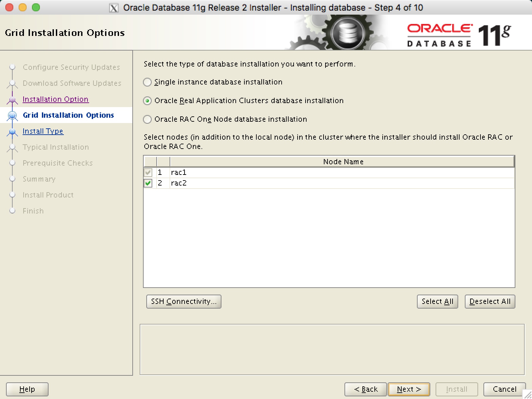Click the X icon in the title bar
Image resolution: width=532 pixels, height=399 pixels.
tap(113, 7)
